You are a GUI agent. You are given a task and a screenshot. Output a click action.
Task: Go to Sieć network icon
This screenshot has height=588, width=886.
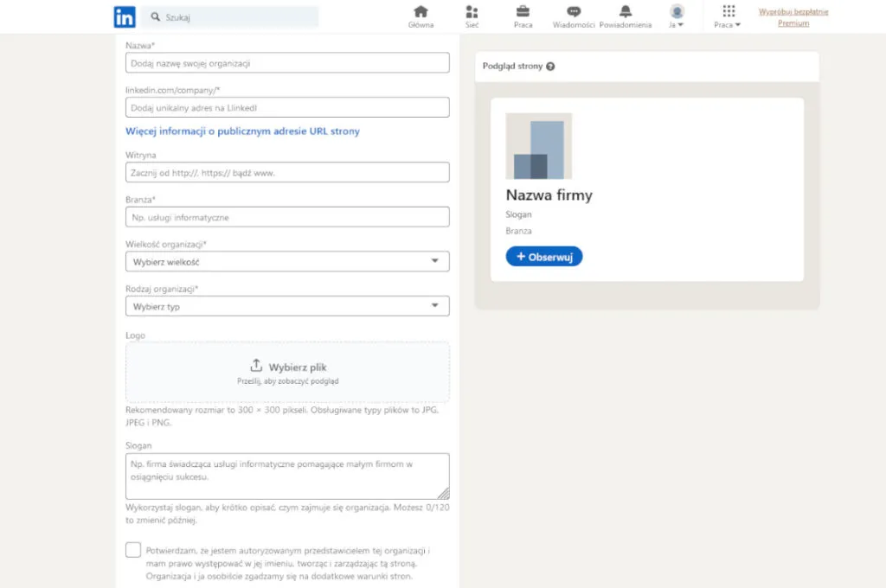point(472,12)
